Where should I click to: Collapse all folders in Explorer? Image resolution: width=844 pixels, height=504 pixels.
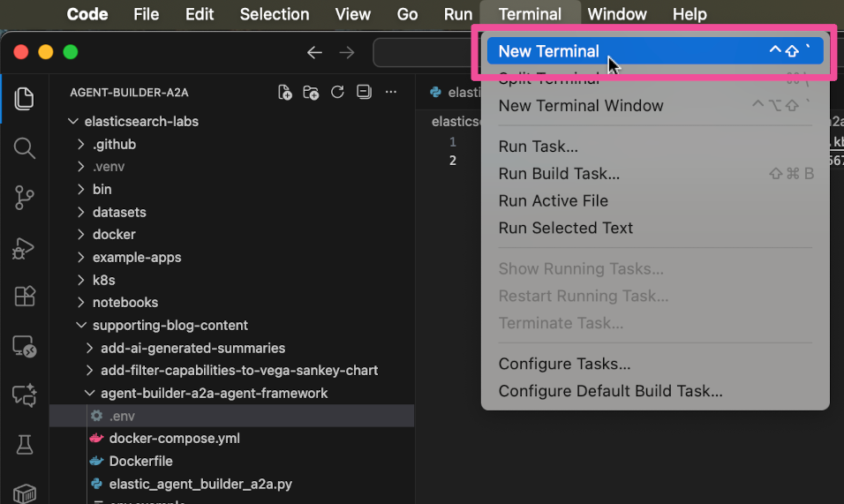(364, 92)
